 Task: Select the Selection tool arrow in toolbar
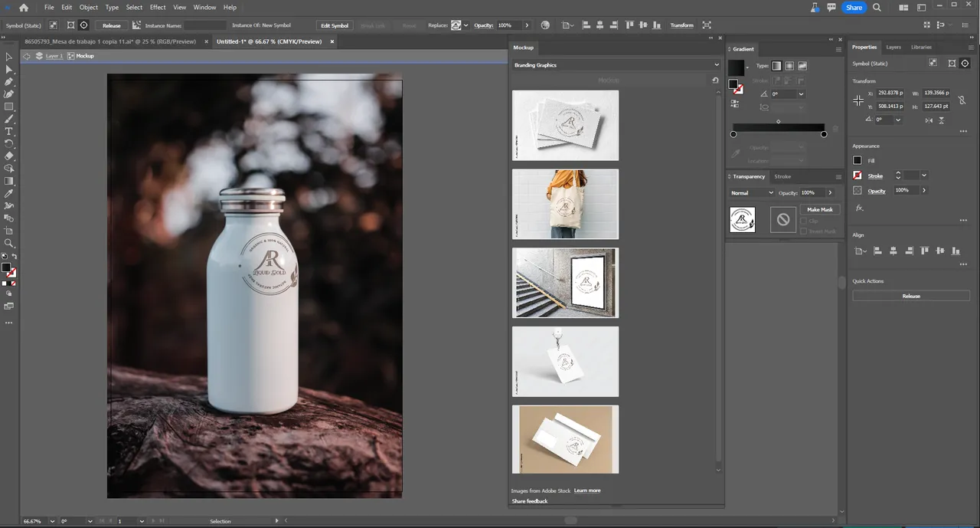9,57
